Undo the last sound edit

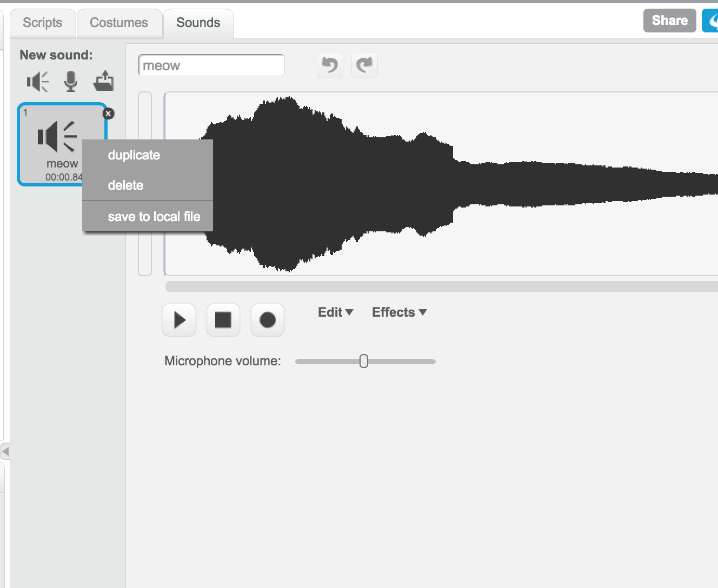point(330,65)
